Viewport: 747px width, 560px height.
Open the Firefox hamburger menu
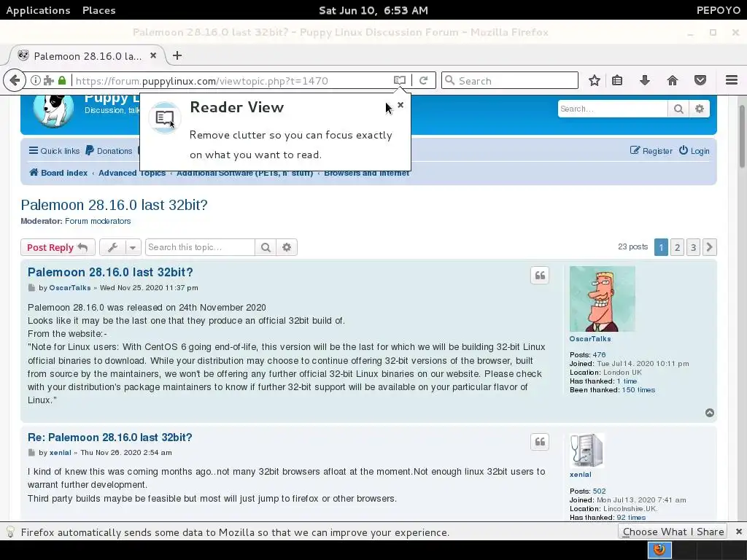[x=731, y=80]
